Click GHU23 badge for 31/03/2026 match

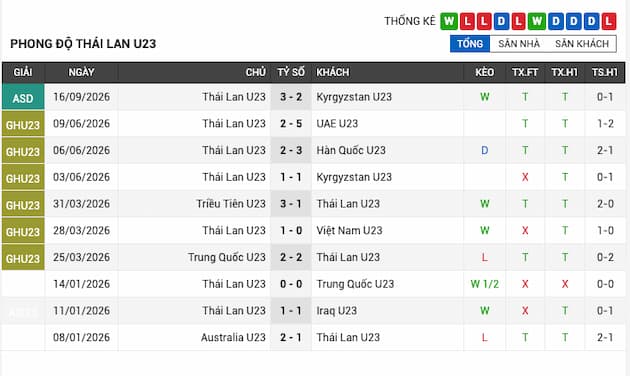pos(23,204)
